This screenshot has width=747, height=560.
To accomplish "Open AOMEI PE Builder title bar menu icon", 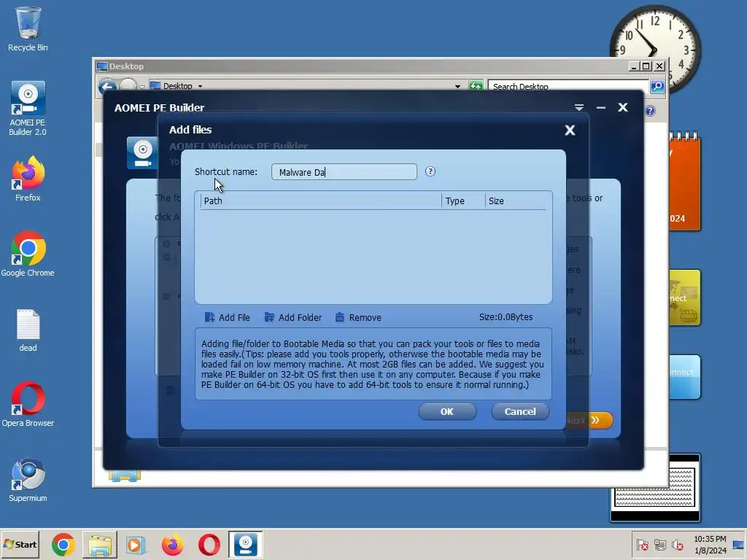I will [x=578, y=108].
